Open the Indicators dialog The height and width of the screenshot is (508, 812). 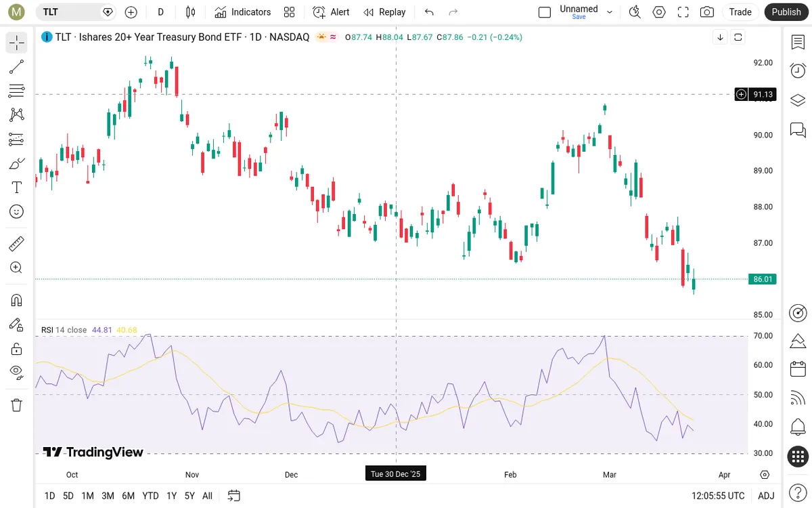pos(243,12)
